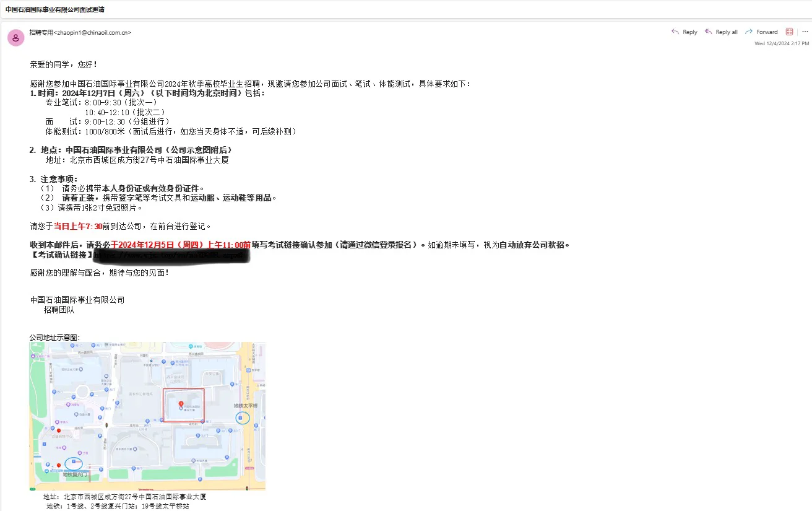Click the red text 当日上午7:30
This screenshot has width=812, height=511.
coord(78,227)
